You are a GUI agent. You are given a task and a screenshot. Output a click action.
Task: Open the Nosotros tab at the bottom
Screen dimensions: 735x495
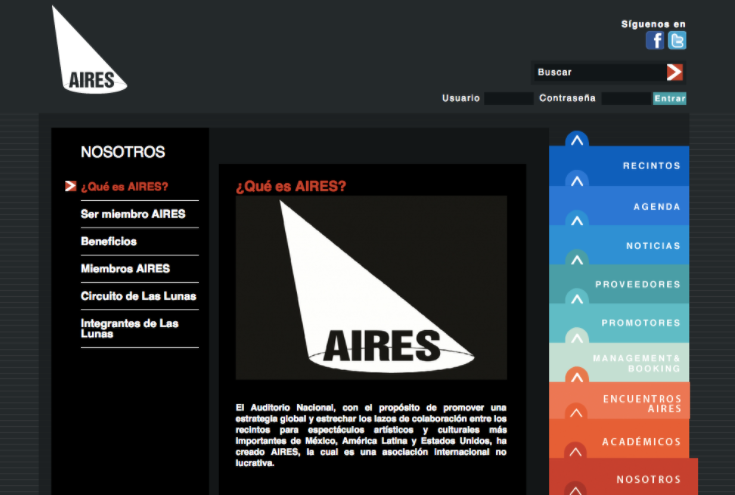click(x=648, y=479)
